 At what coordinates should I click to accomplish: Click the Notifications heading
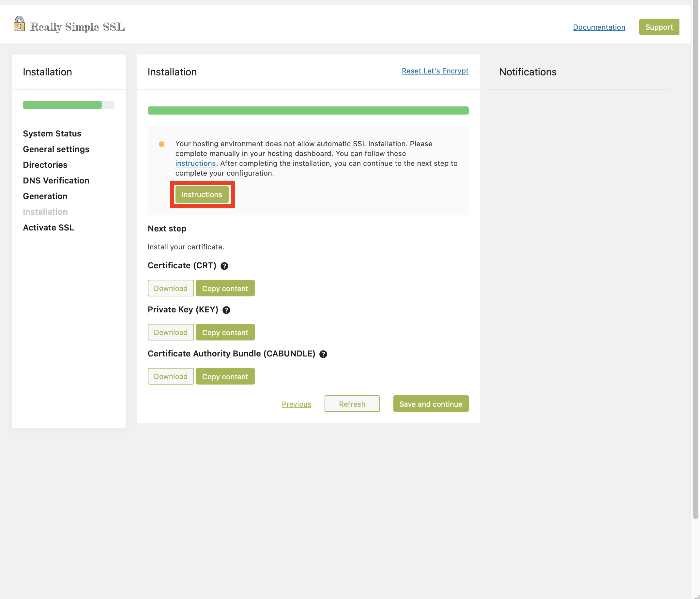pyautogui.click(x=528, y=72)
